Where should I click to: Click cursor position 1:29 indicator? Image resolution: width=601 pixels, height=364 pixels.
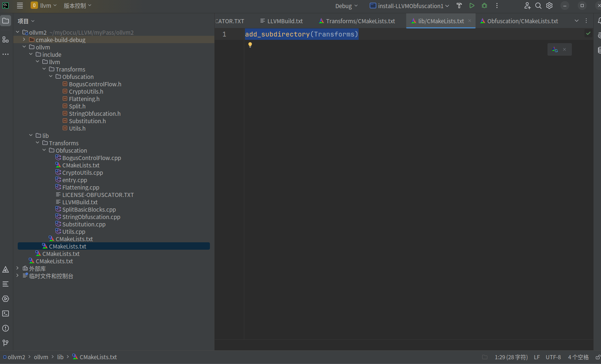tap(511, 357)
